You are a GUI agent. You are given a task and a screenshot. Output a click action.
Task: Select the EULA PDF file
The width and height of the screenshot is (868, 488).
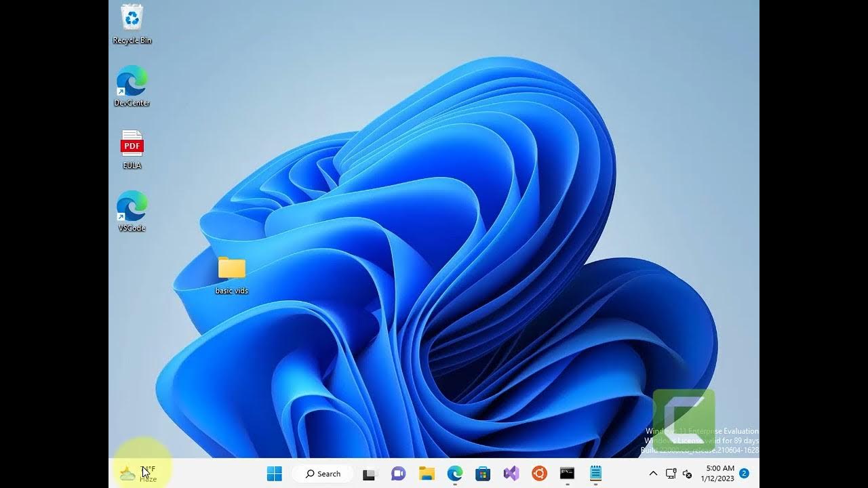(132, 149)
